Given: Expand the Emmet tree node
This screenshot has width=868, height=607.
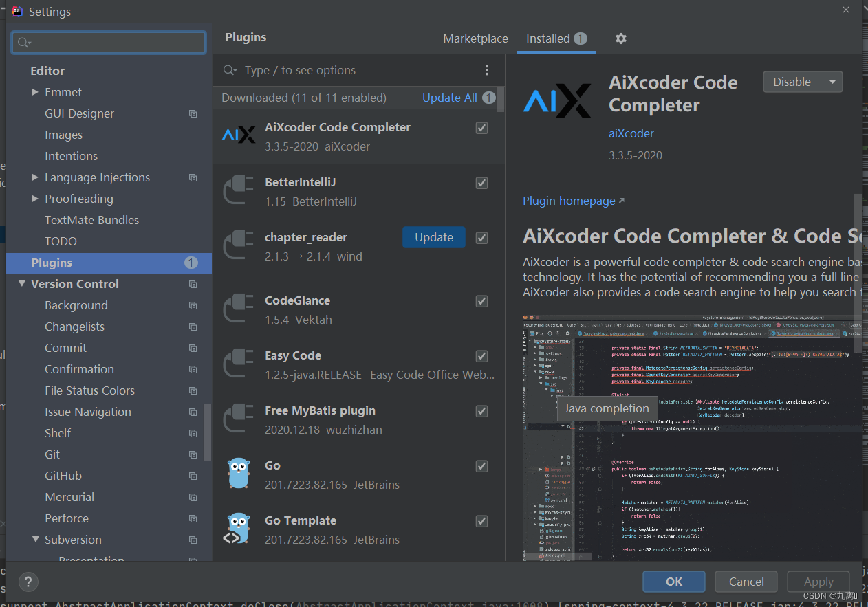Looking at the screenshot, I should 35,92.
